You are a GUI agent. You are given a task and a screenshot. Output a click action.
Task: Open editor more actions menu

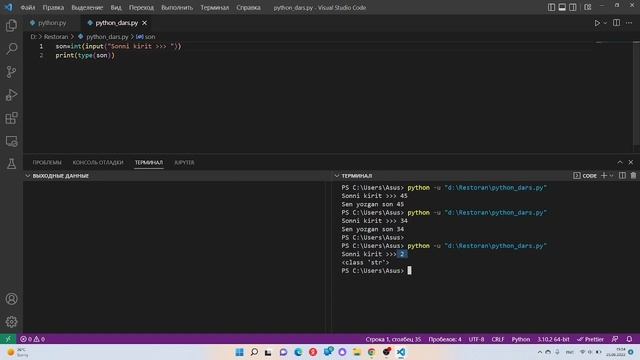tap(629, 23)
